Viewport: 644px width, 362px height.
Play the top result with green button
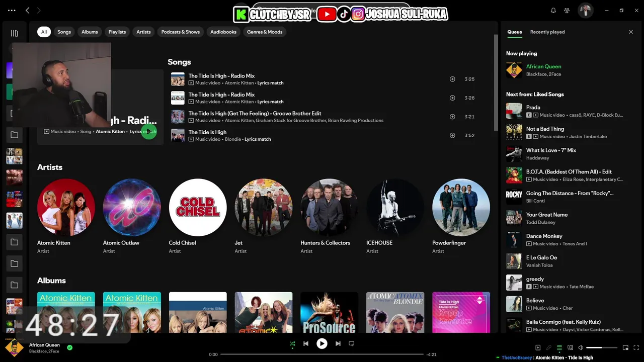(x=149, y=132)
